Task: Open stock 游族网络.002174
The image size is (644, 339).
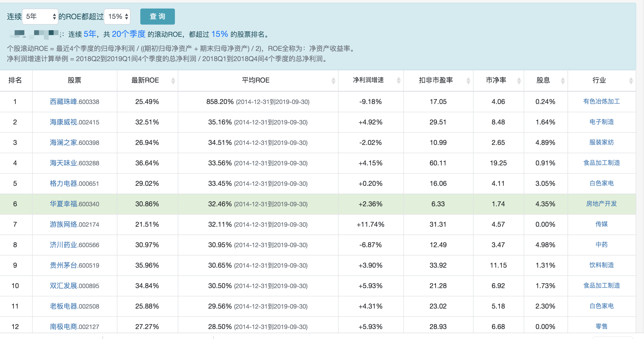Action: coord(75,224)
